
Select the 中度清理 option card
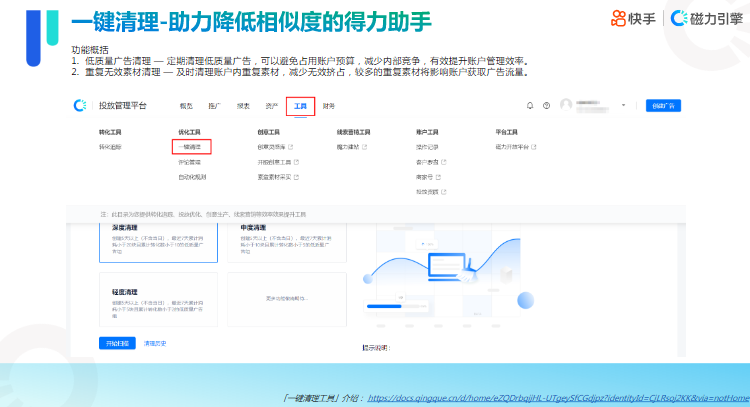point(287,242)
